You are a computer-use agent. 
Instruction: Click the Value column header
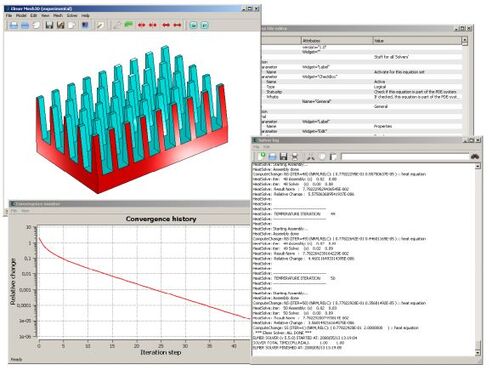417,40
